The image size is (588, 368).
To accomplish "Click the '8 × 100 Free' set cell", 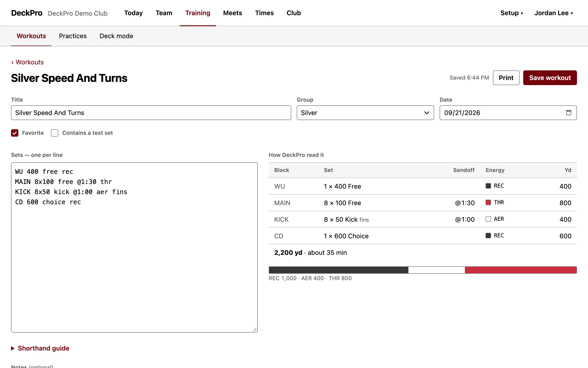I will (342, 203).
